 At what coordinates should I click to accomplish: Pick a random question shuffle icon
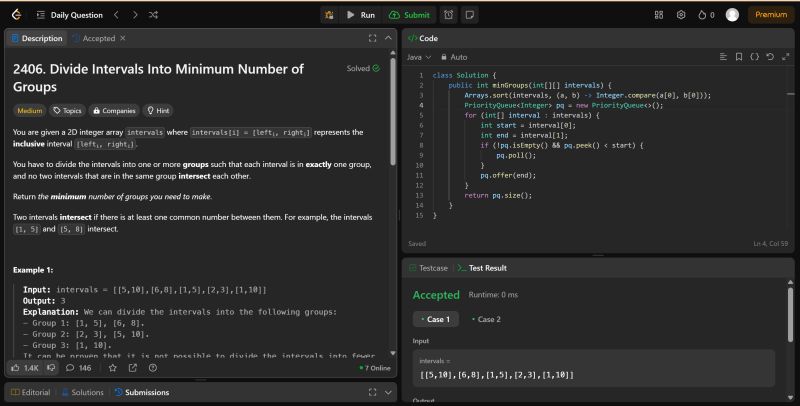[x=153, y=15]
